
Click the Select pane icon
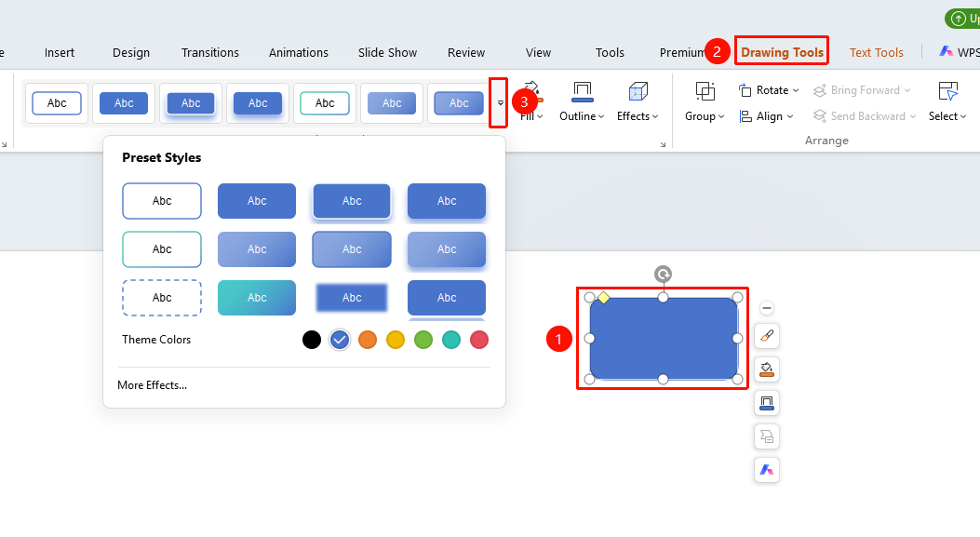tap(947, 92)
